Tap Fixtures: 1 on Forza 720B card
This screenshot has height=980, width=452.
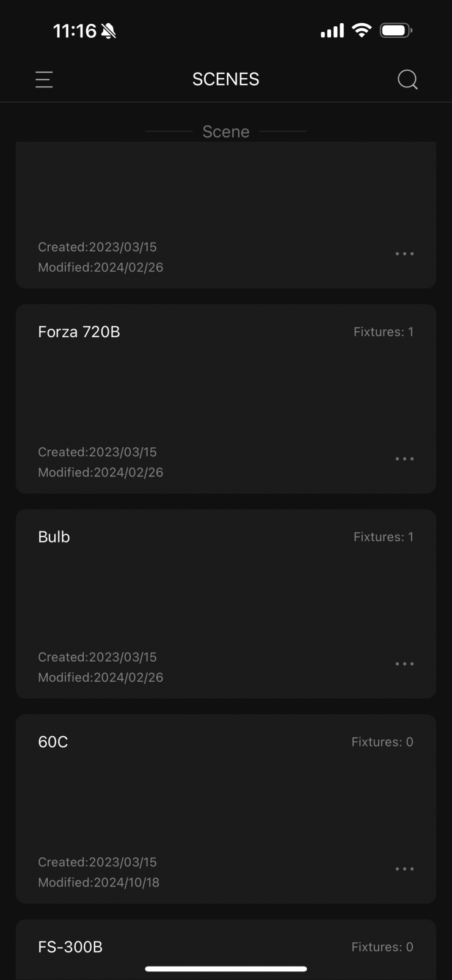coord(383,332)
